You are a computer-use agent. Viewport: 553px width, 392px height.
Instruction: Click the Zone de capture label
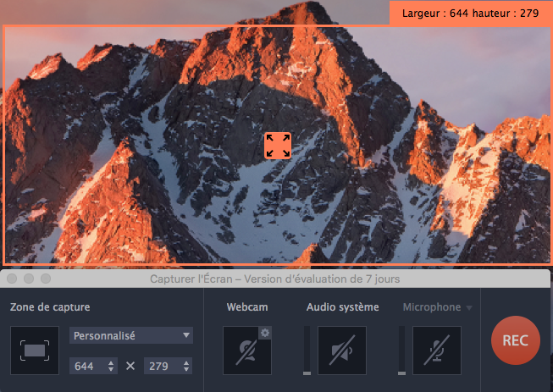click(x=50, y=307)
